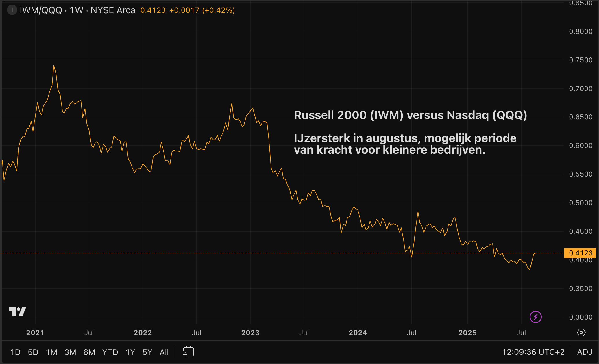The height and width of the screenshot is (364, 599).
Task: Click the TradingView logo icon
Action: [17, 312]
